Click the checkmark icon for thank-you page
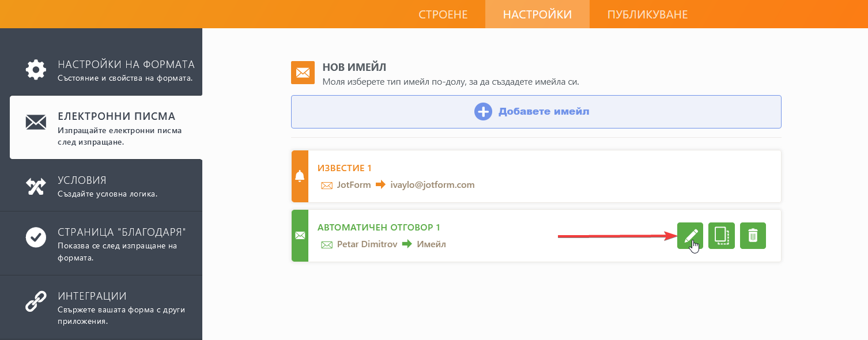Screen dimensions: 868x340 point(36,237)
